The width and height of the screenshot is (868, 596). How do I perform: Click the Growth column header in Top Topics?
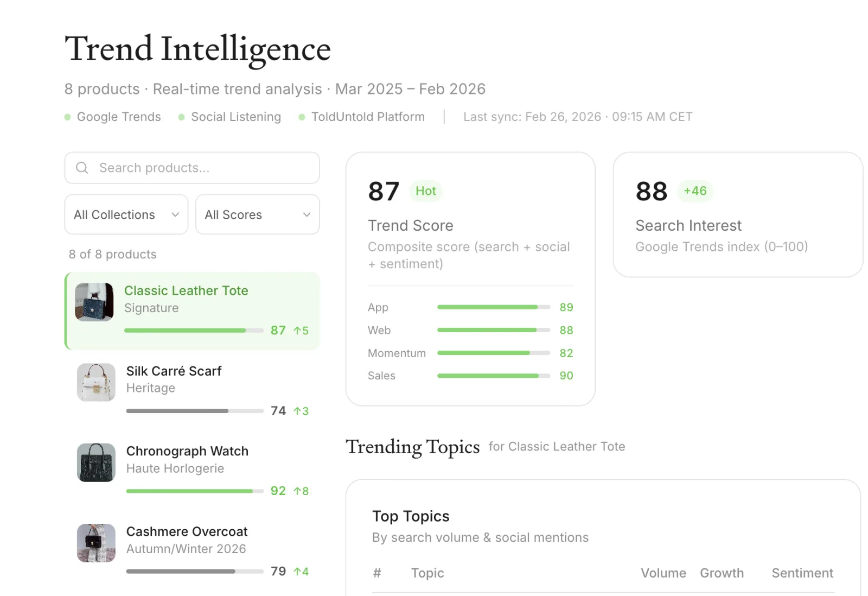pos(722,573)
